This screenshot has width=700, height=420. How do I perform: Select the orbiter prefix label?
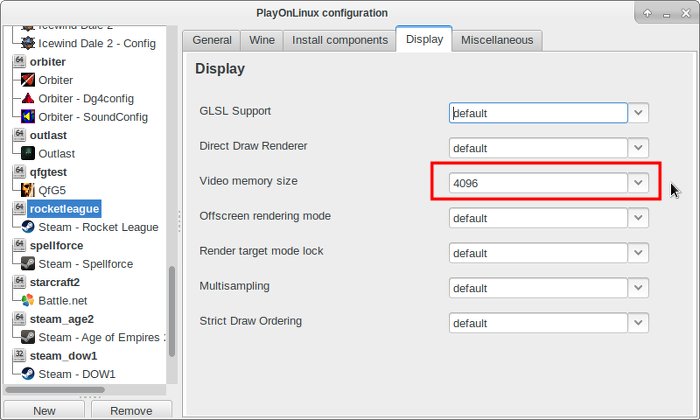48,62
